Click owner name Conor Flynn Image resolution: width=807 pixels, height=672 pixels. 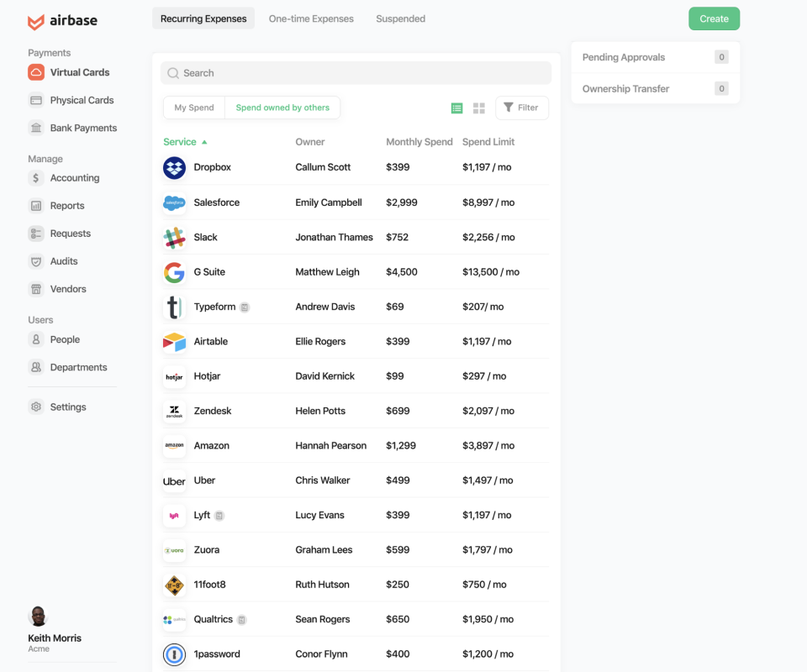click(321, 654)
